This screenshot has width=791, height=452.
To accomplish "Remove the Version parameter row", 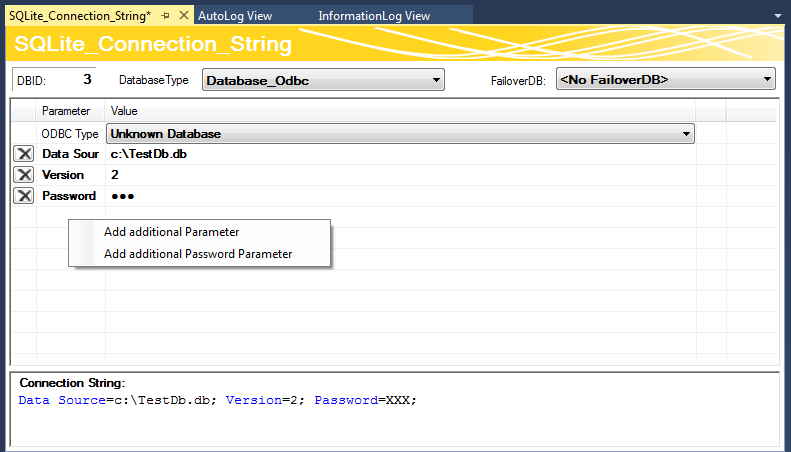I will (24, 175).
